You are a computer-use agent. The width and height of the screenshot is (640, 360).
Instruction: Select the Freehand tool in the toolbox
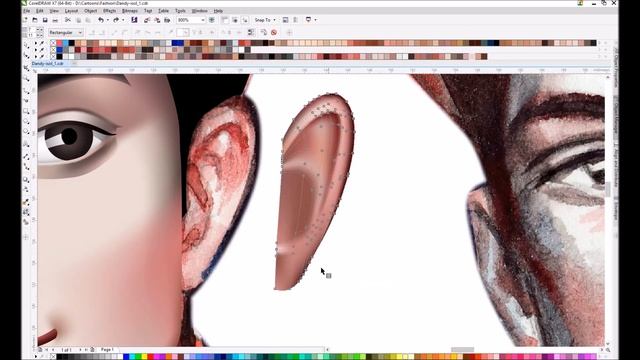pos(26,91)
